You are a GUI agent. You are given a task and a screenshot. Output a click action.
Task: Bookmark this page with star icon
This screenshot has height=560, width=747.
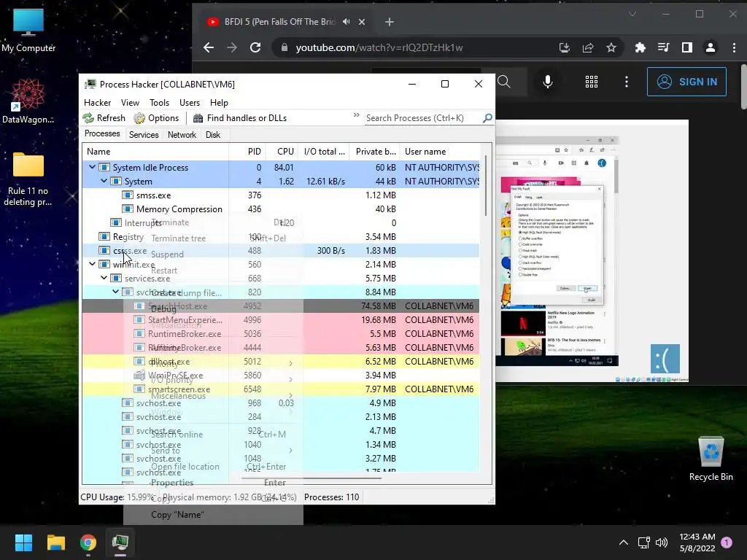[611, 47]
